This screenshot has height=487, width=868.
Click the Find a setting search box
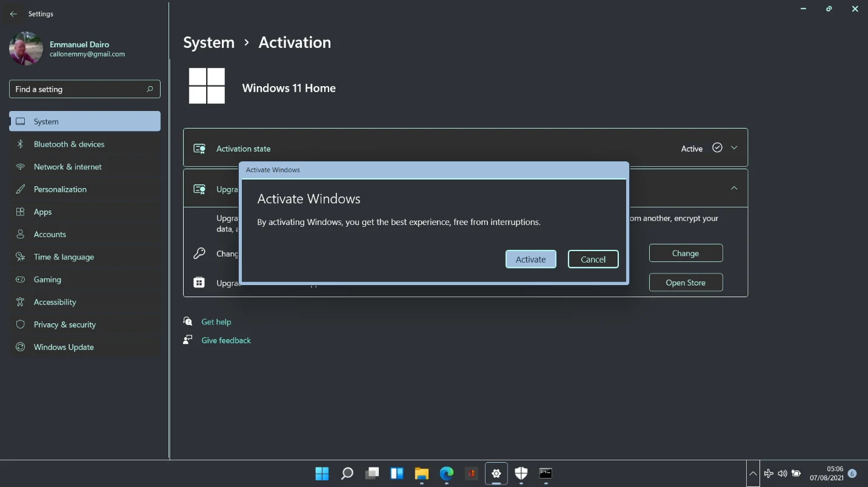tap(85, 89)
